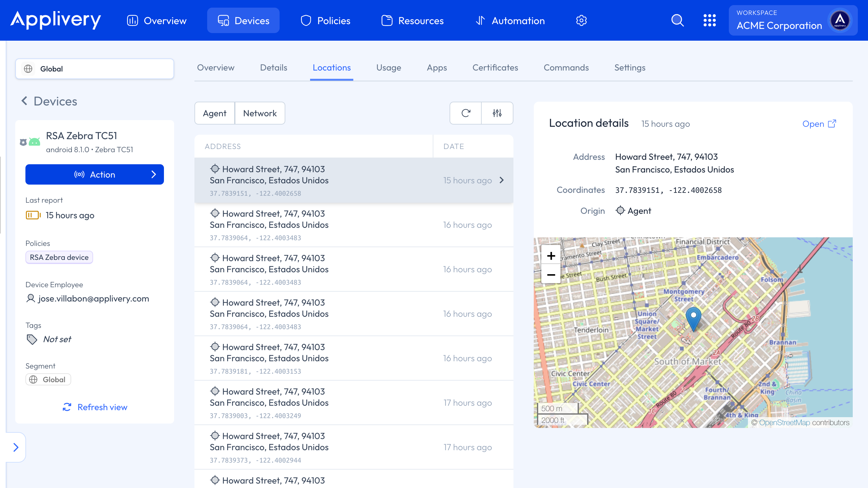Viewport: 868px width, 488px height.
Task: Open the Global segment selector
Action: coord(95,69)
